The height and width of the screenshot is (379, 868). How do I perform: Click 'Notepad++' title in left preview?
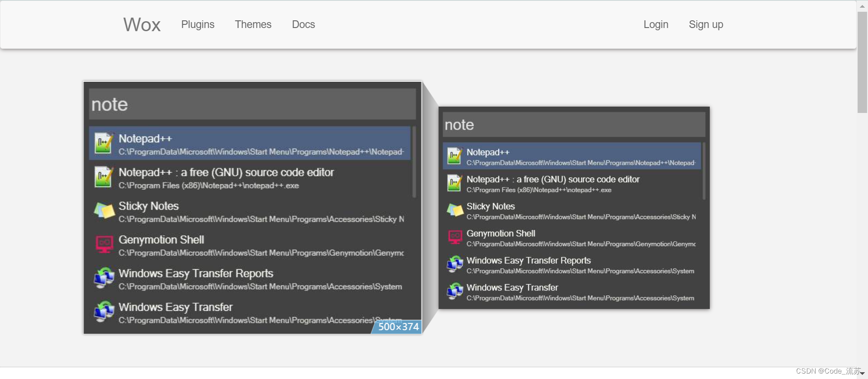coord(145,139)
